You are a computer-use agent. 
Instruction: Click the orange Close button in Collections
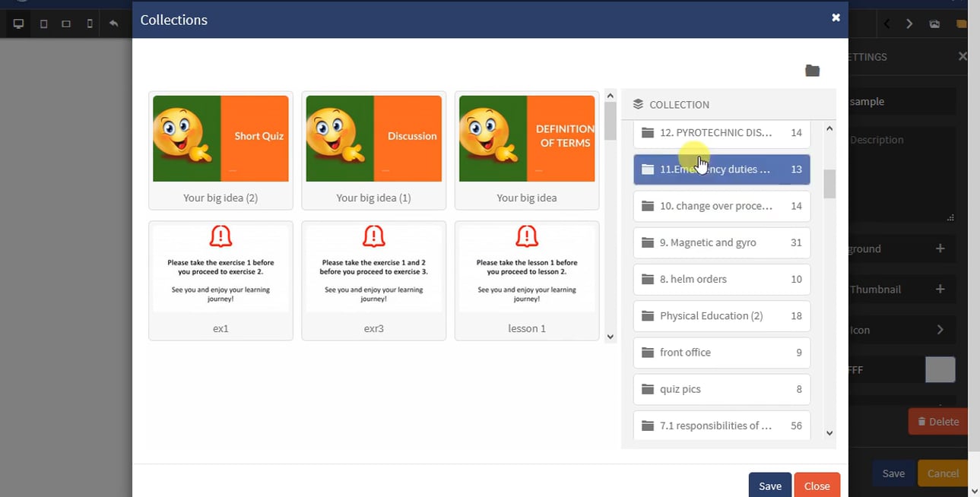pyautogui.click(x=817, y=486)
